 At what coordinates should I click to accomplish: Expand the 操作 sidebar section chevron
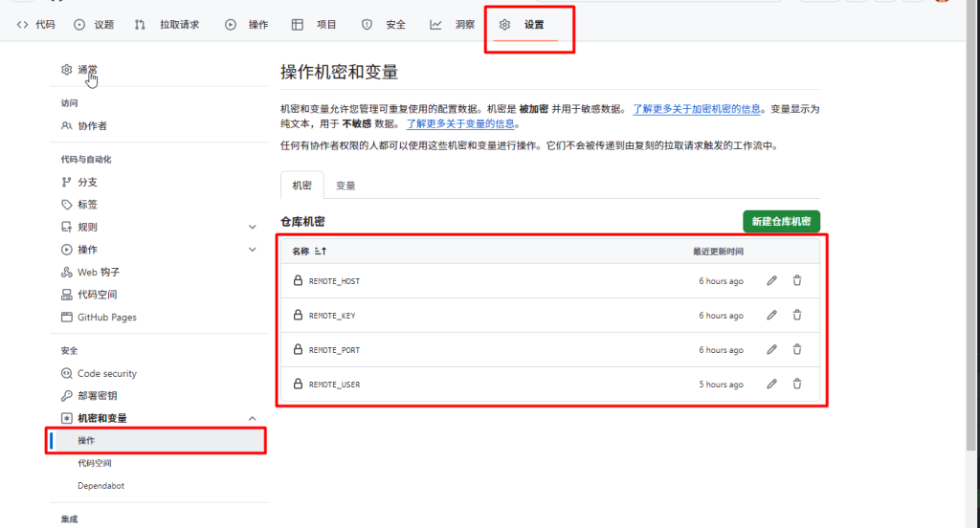coord(253,250)
